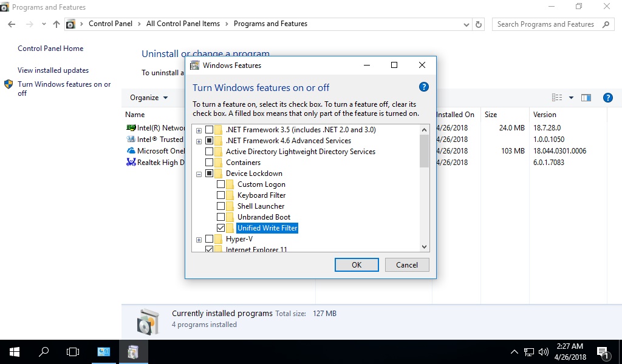Click the Intel Trusted program icon
The width and height of the screenshot is (622, 364).
(x=131, y=140)
